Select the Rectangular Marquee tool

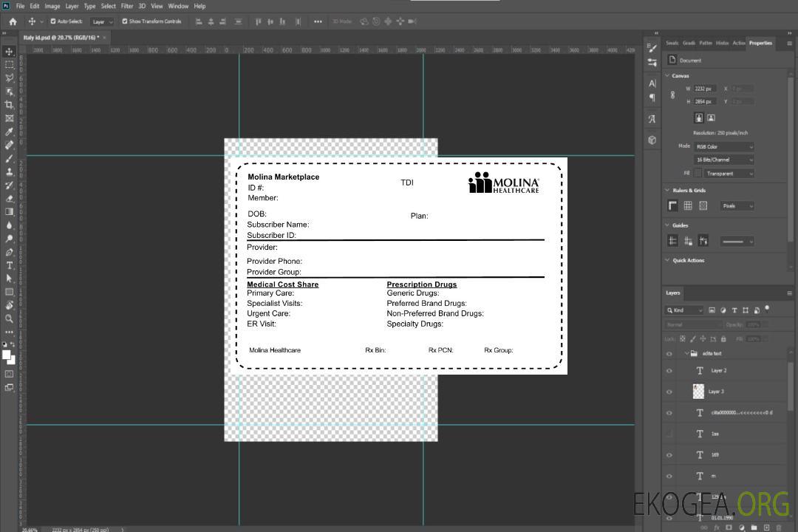[x=9, y=65]
